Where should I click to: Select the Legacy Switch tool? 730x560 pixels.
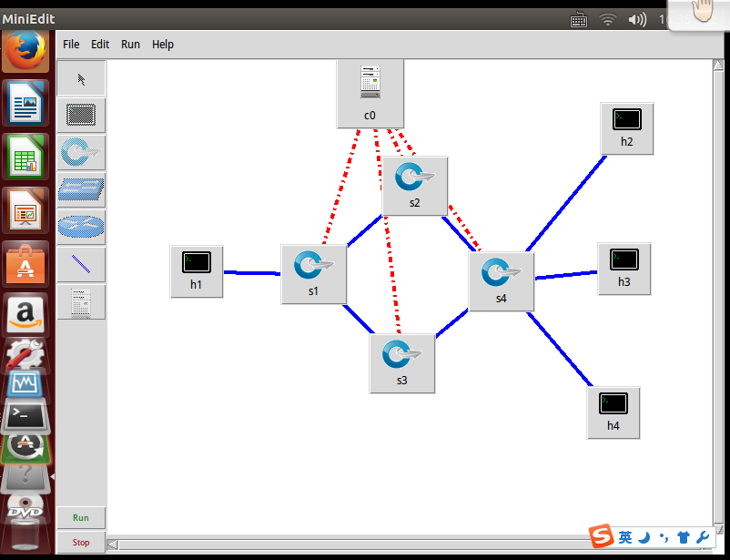click(81, 189)
